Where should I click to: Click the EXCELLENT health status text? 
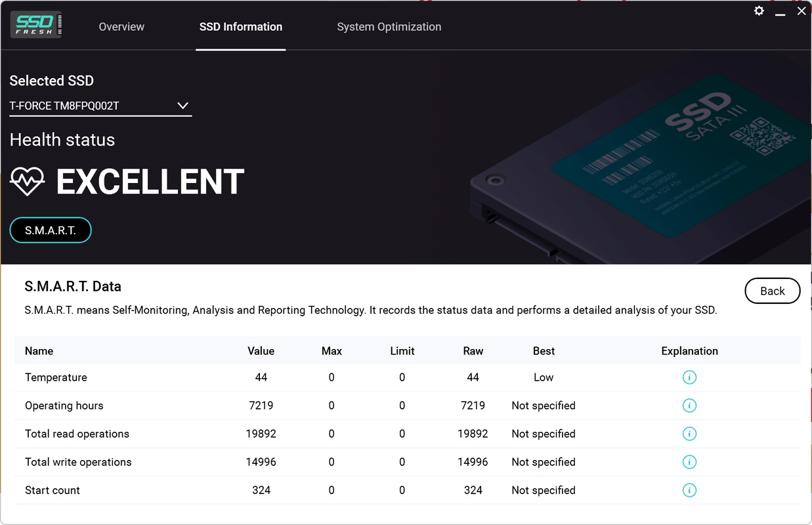tap(150, 182)
